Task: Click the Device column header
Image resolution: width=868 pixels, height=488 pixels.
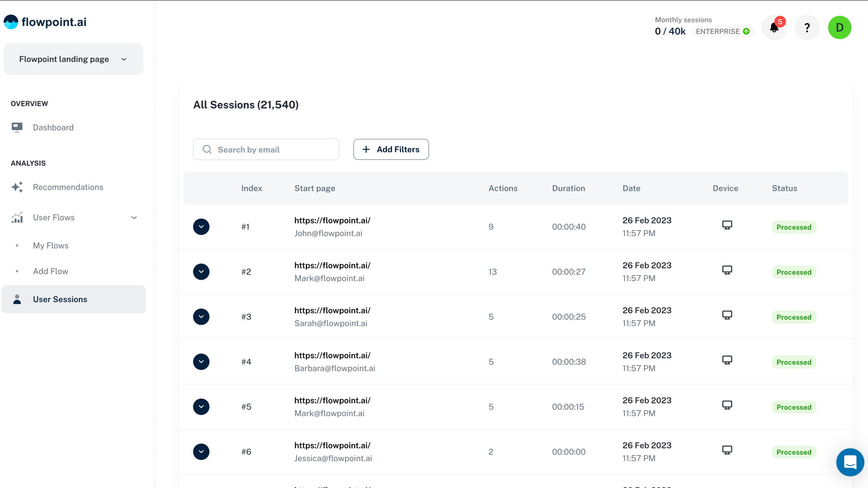Action: pyautogui.click(x=725, y=188)
